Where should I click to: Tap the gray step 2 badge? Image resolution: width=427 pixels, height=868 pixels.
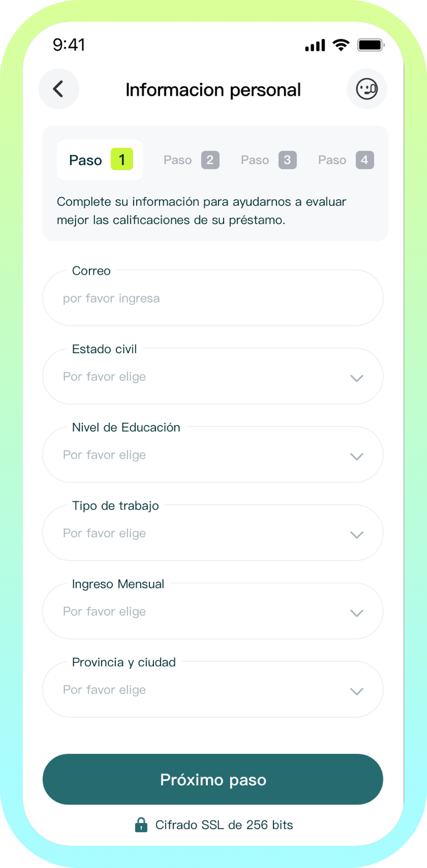tap(210, 160)
